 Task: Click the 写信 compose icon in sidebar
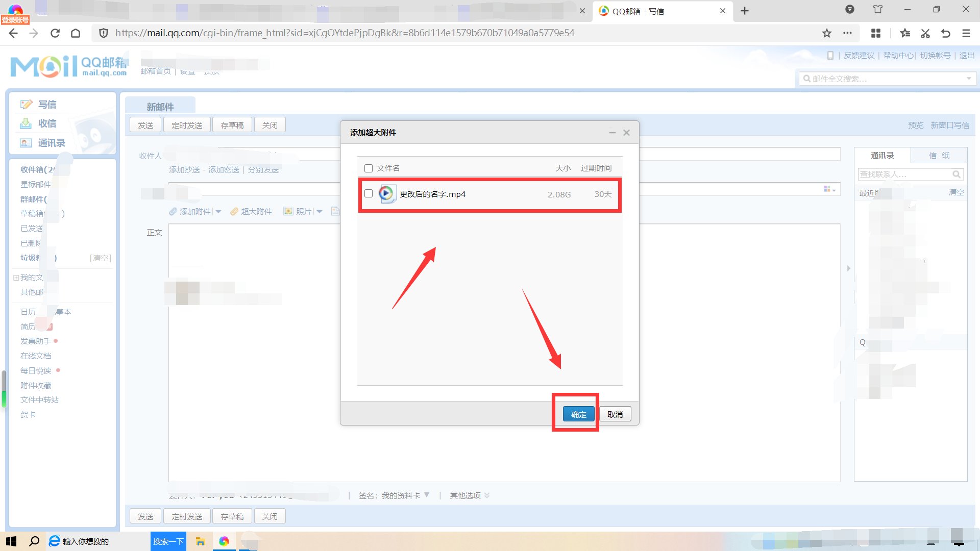[x=26, y=105]
